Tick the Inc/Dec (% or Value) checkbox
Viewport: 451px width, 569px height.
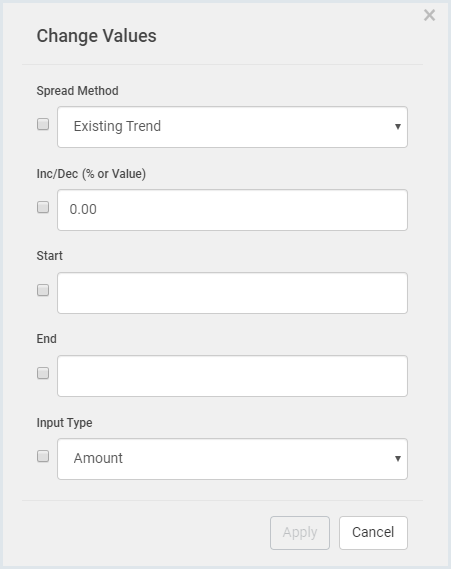[43, 207]
